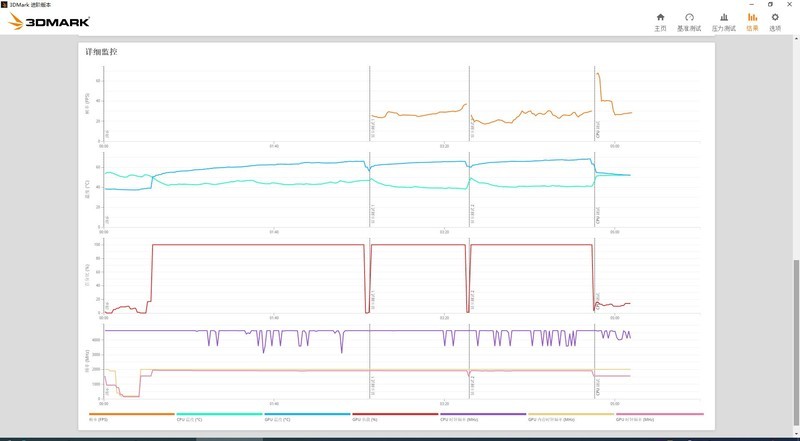
Task: Click the first graphics test marker in the temperature chart
Action: 369,189
